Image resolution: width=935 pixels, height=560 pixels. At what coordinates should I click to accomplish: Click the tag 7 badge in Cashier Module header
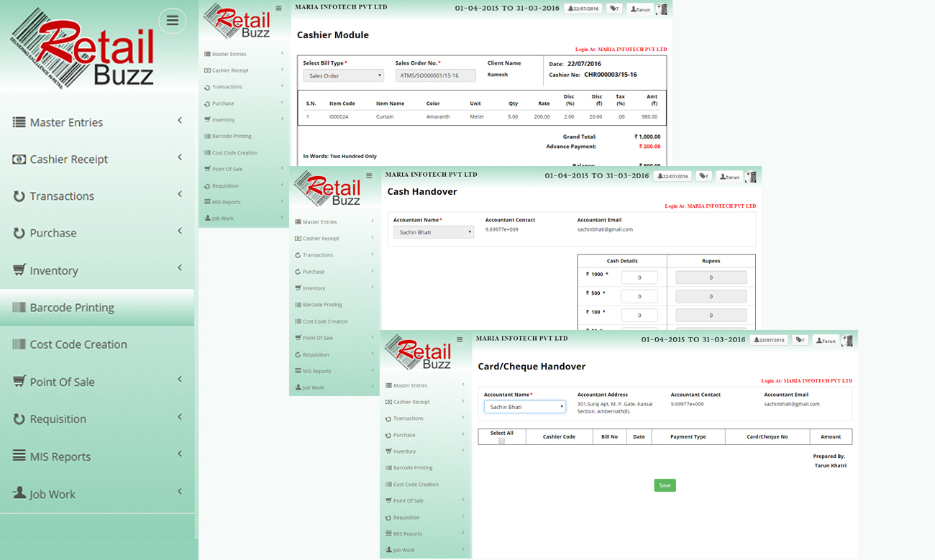click(x=614, y=9)
